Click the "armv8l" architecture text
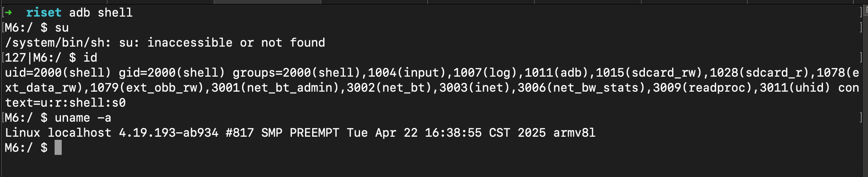This screenshot has height=177, width=868. (x=574, y=133)
